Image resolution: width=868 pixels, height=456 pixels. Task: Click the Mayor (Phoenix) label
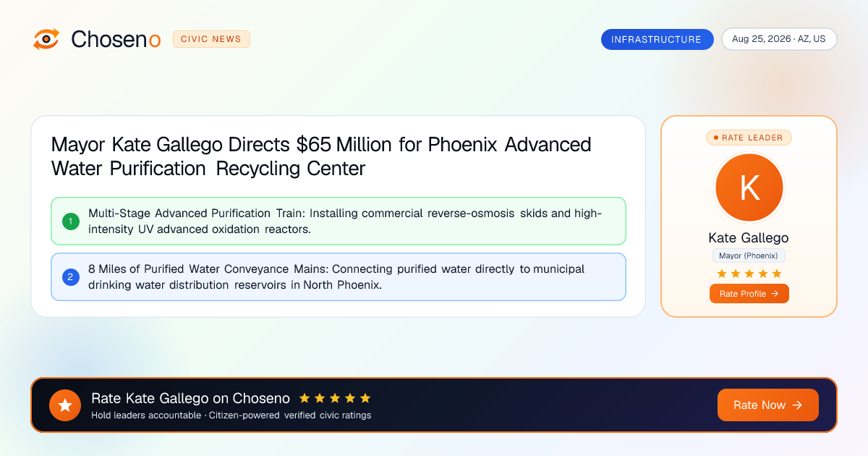pos(749,256)
